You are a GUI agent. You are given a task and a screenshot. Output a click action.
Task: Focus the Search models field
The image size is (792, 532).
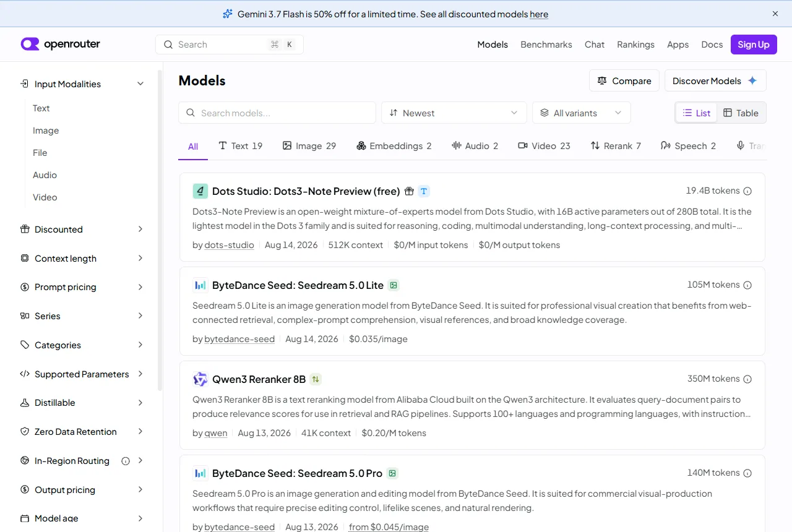click(x=277, y=113)
